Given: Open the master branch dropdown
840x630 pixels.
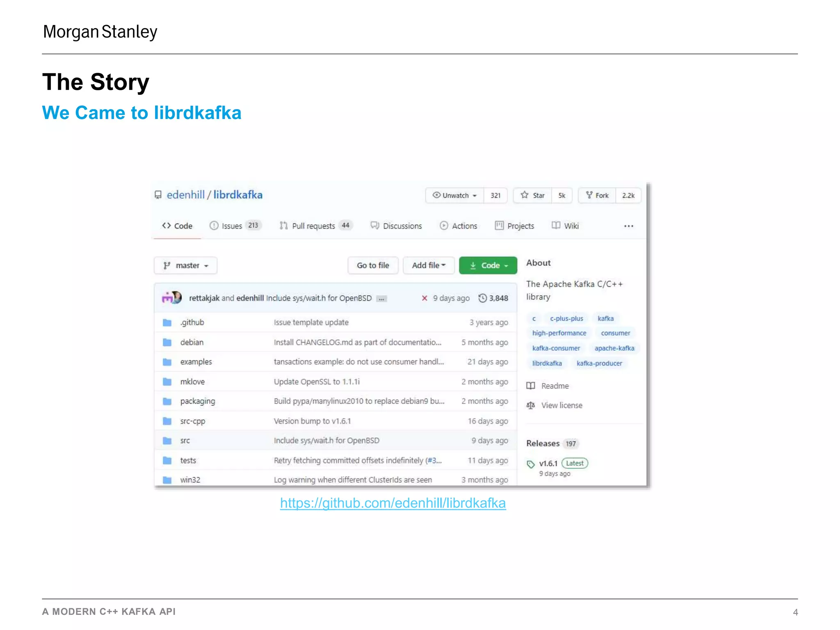Looking at the screenshot, I should coord(185,266).
